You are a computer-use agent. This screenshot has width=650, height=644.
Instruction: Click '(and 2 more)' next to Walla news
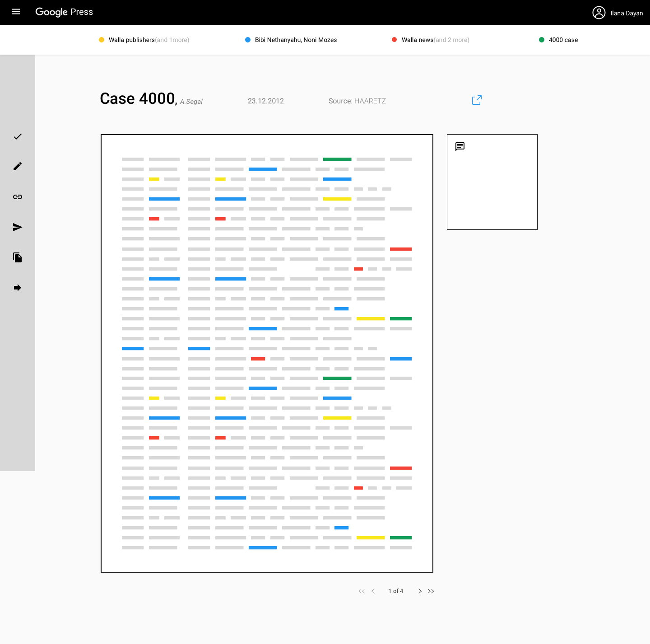[x=451, y=40]
